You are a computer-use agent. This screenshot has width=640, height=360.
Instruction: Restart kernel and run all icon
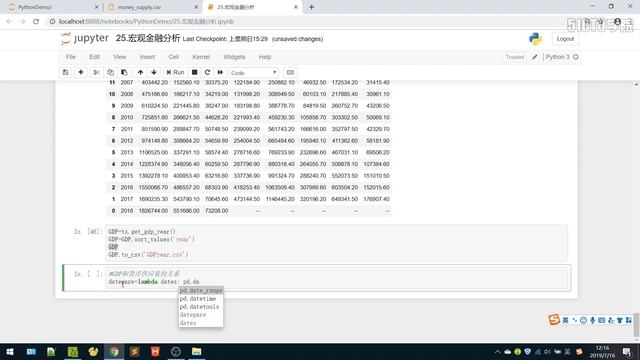pyautogui.click(x=220, y=73)
